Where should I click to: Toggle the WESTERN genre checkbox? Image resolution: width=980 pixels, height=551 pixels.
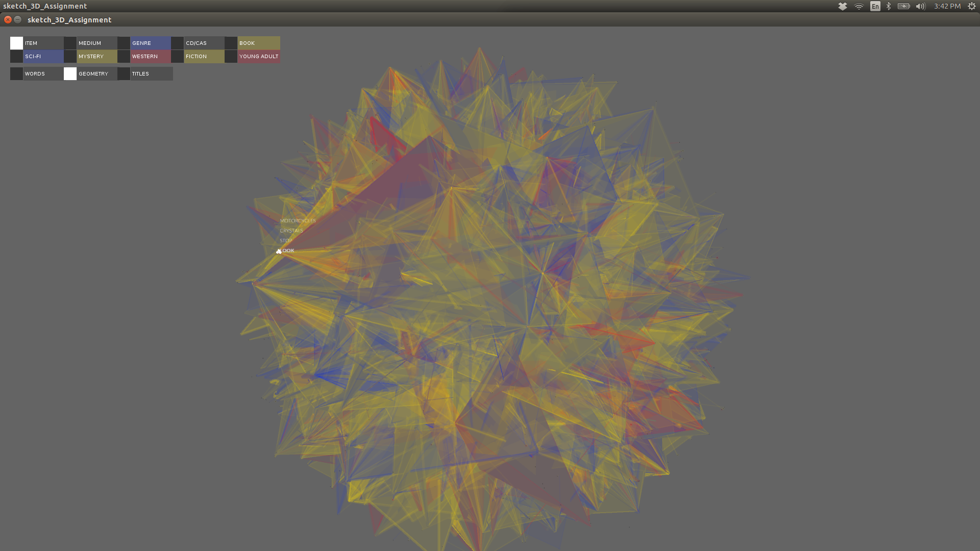124,57
